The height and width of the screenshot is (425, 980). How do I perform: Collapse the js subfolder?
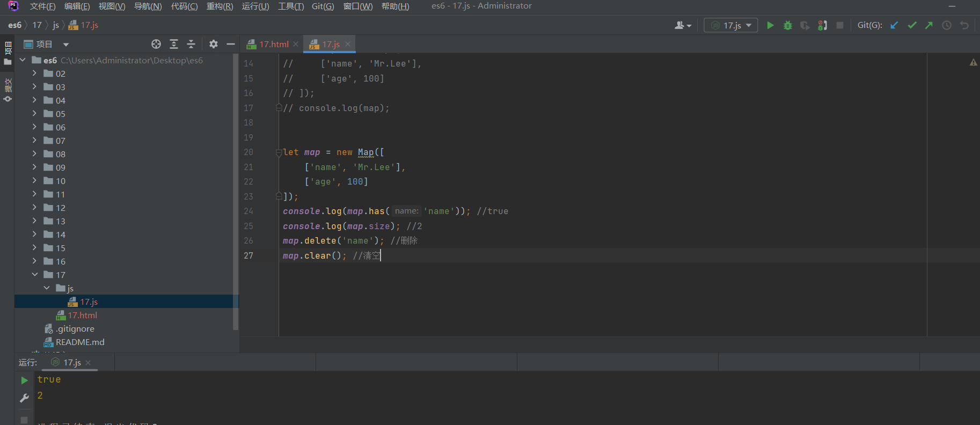(47, 288)
